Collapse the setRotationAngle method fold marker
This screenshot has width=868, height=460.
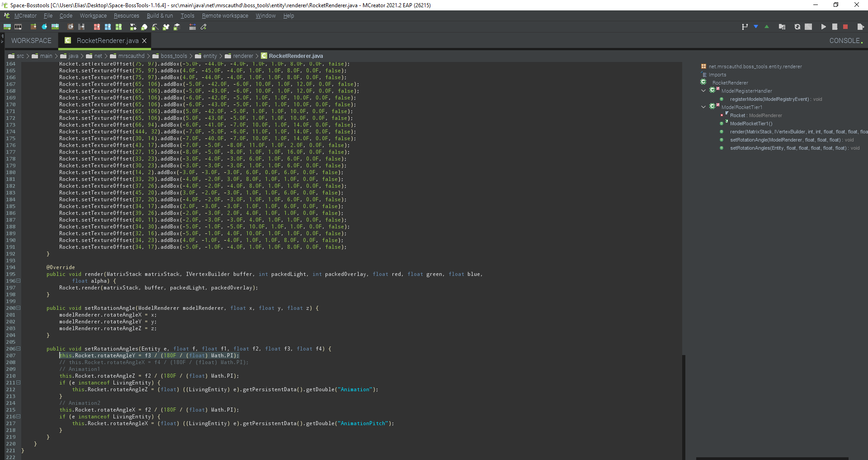[18, 308]
